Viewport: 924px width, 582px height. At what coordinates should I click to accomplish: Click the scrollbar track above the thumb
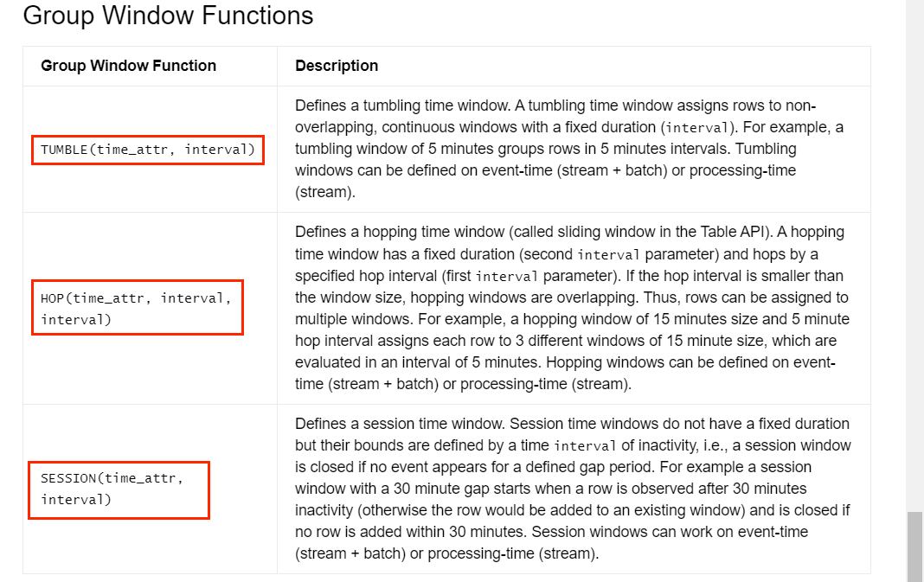click(x=915, y=253)
